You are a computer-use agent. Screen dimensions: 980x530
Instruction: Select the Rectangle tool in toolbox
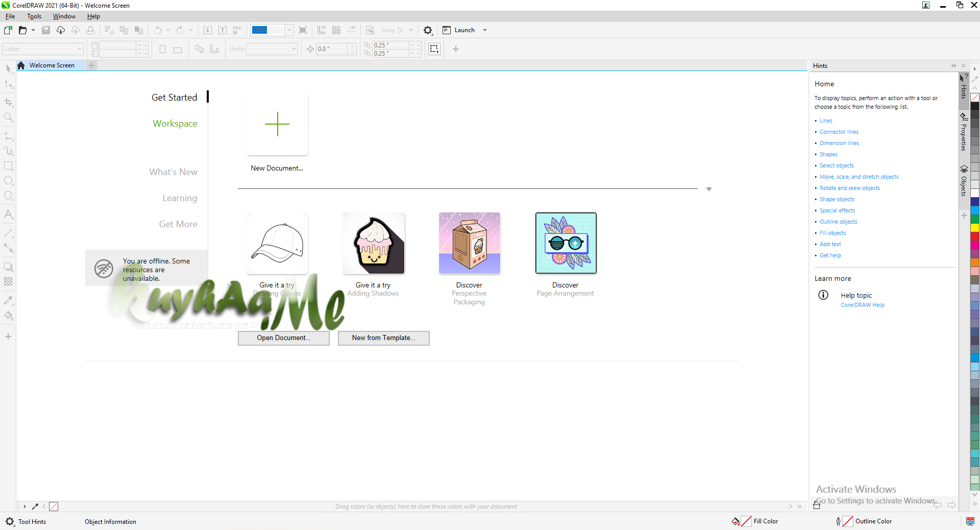click(x=8, y=166)
